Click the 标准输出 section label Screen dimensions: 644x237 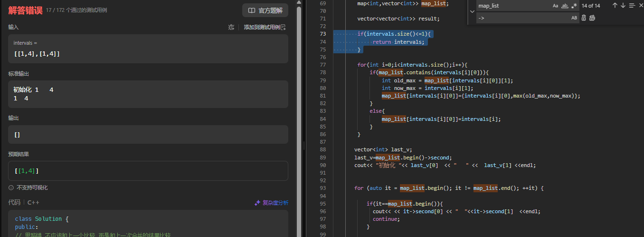pyautogui.click(x=19, y=74)
